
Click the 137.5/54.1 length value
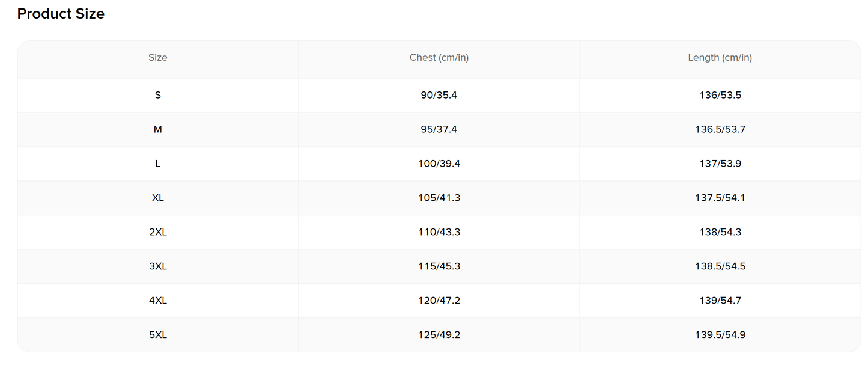click(720, 198)
